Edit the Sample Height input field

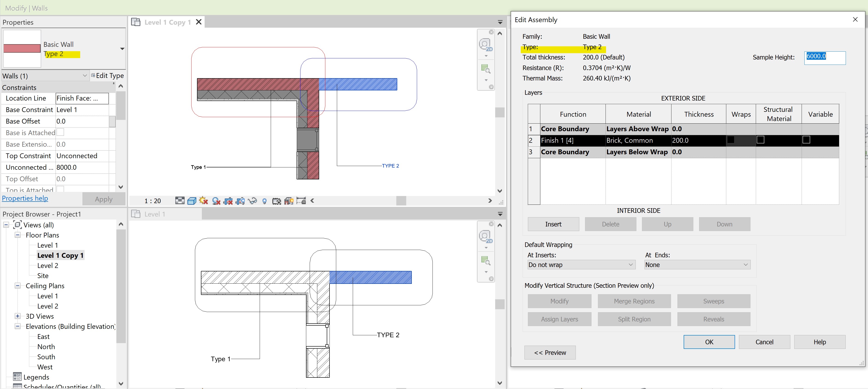[824, 57]
